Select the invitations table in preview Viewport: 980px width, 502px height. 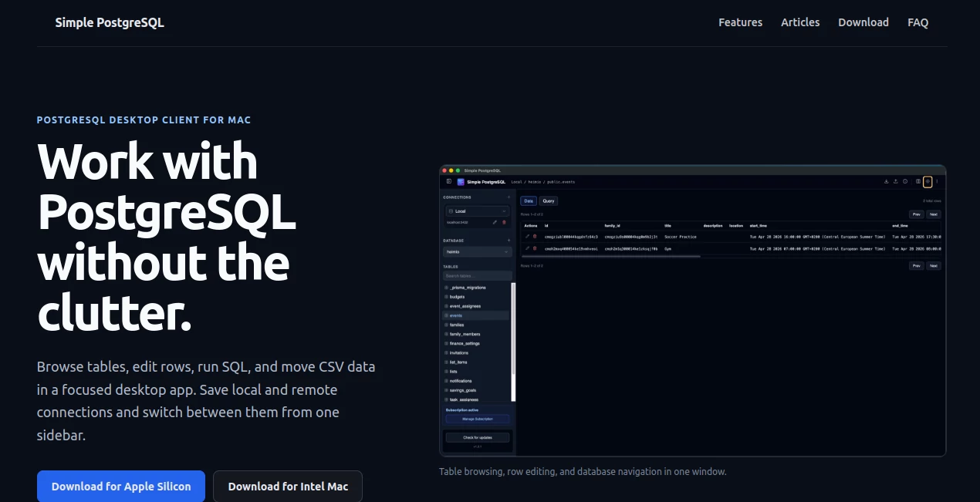(475, 352)
